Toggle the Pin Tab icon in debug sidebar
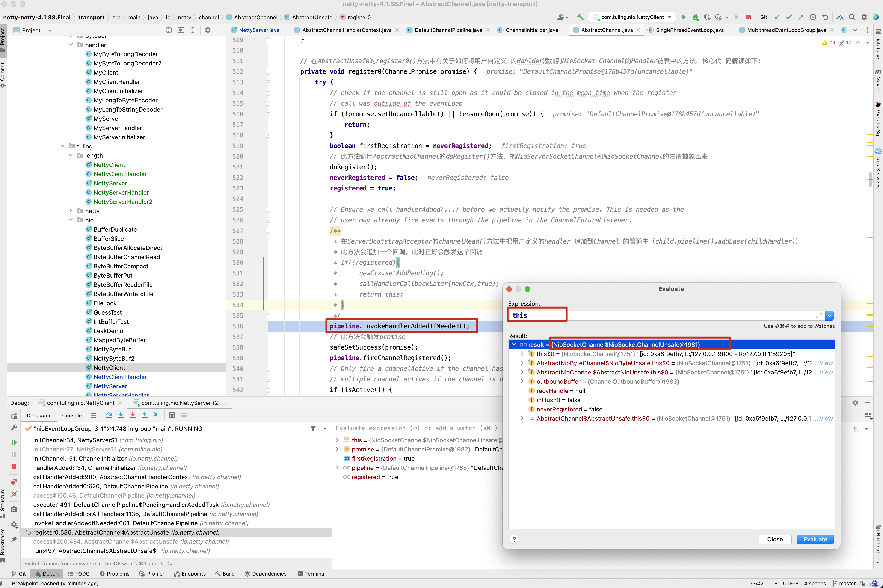The height and width of the screenshot is (588, 883). click(x=14, y=539)
